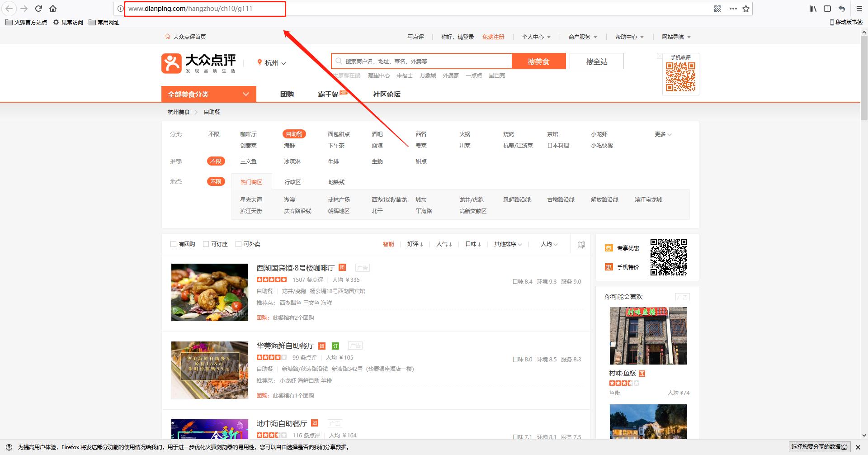
Task: Click the map view icon in sort bar
Action: (x=581, y=245)
